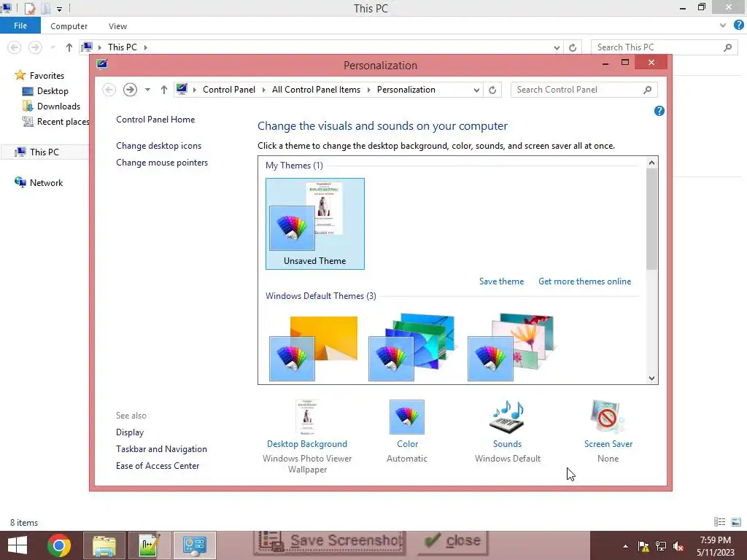The image size is (747, 560).
Task: Click the search magnifier in Search This PC
Action: 727,47
